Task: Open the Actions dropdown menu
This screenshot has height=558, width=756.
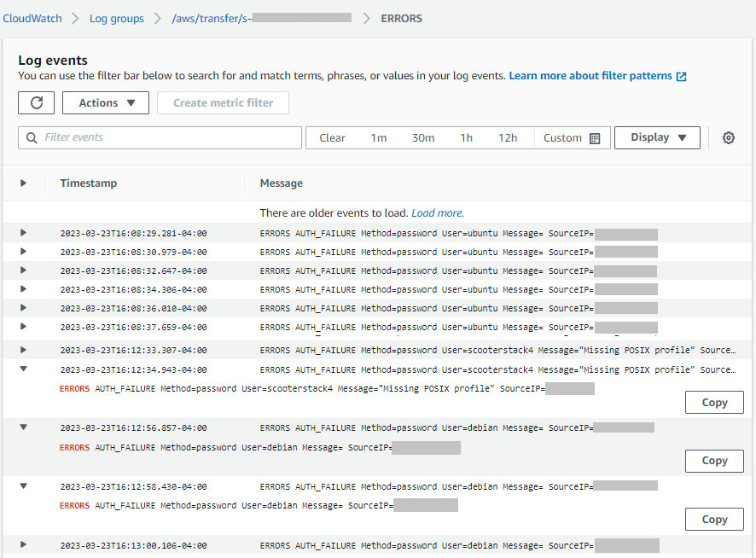Action: pyautogui.click(x=105, y=102)
